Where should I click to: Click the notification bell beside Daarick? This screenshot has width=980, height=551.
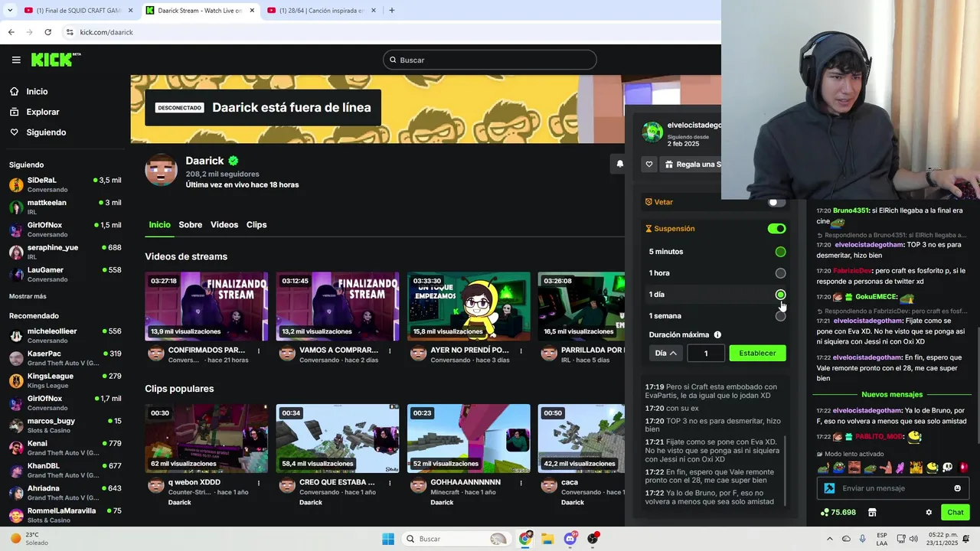point(619,164)
